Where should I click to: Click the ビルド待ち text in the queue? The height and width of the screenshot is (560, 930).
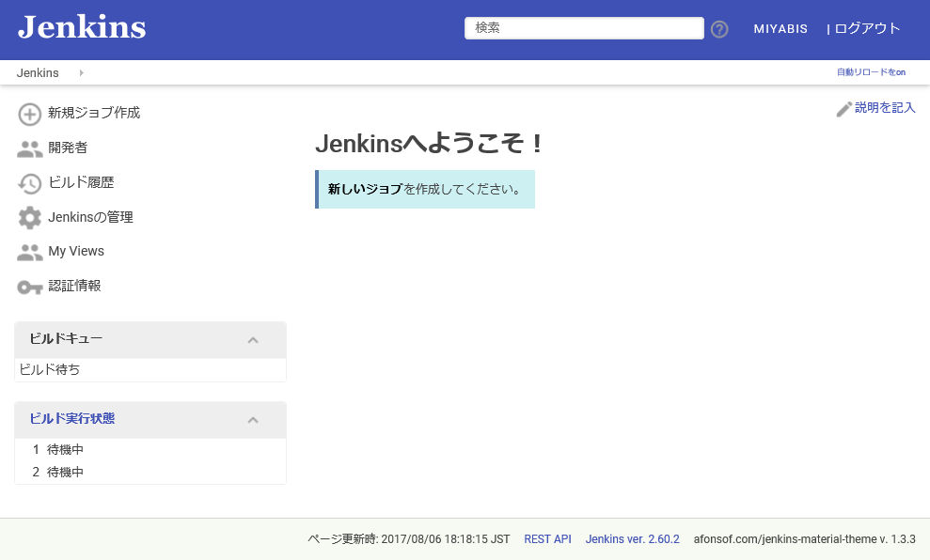click(49, 370)
